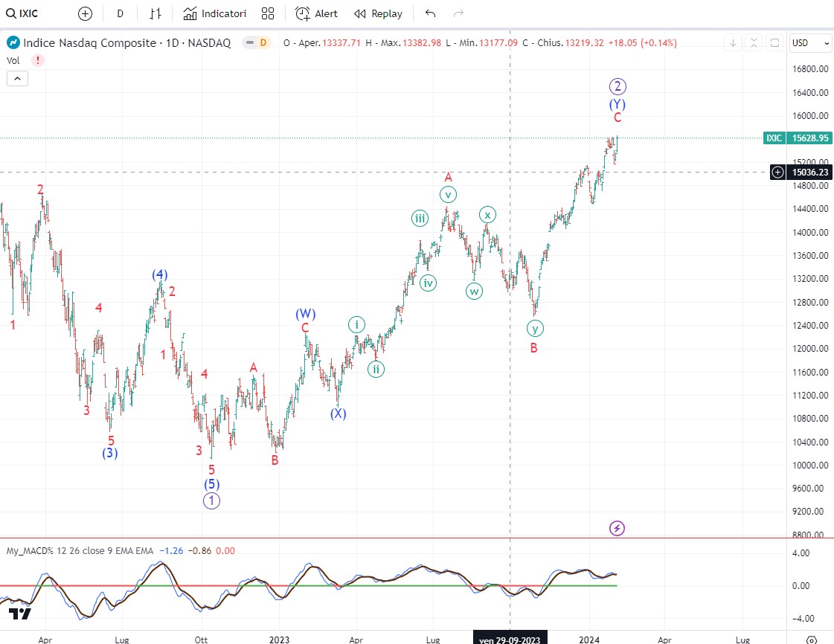
Task: Click the 2023 label on the time axis
Action: click(279, 640)
